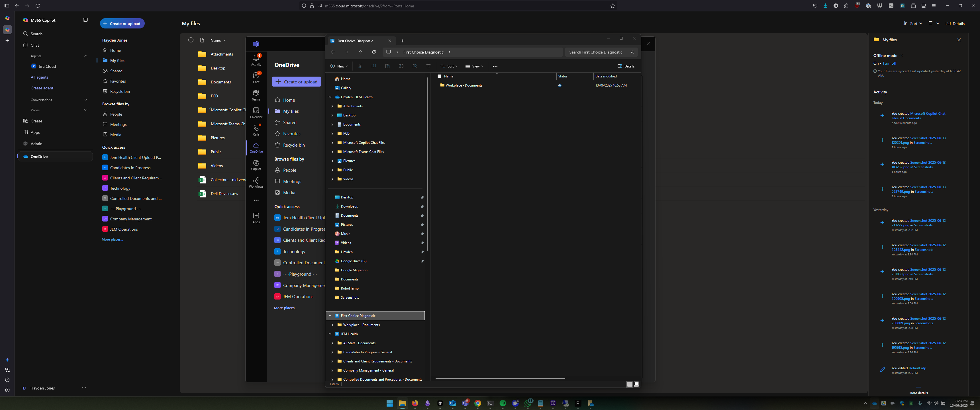980x410 pixels.
Task: Open the Apps button in Teams rail
Action: 256,218
